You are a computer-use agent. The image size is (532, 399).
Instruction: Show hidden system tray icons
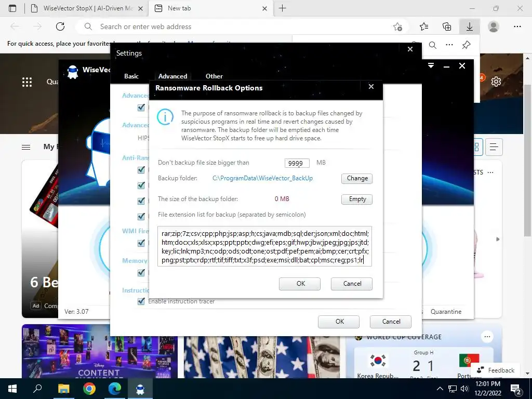[x=440, y=389]
